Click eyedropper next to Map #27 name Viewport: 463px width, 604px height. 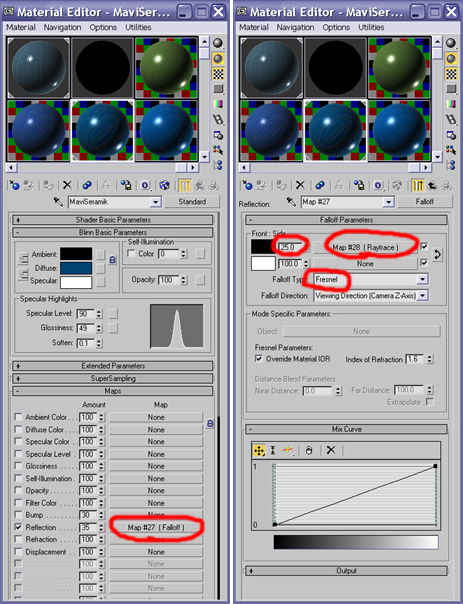tap(291, 201)
